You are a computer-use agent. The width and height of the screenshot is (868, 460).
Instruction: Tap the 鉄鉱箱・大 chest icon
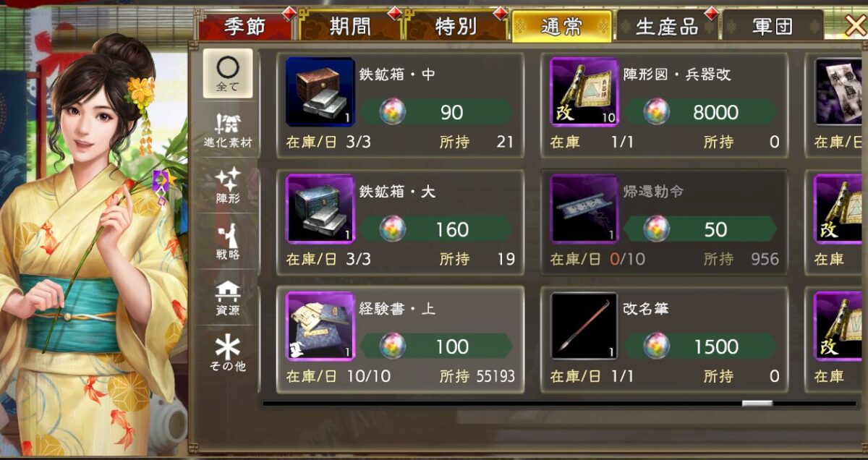click(x=320, y=209)
